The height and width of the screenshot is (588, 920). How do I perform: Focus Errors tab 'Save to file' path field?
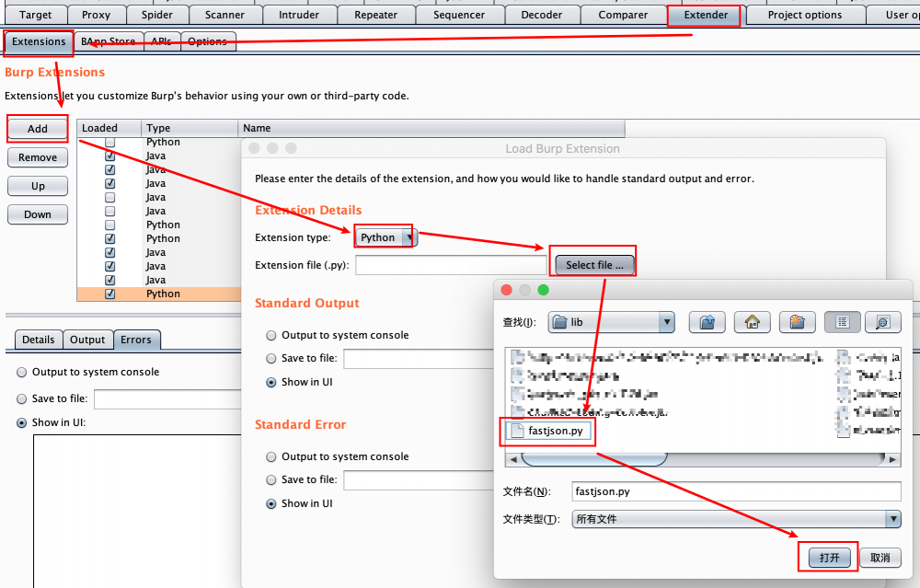click(167, 399)
